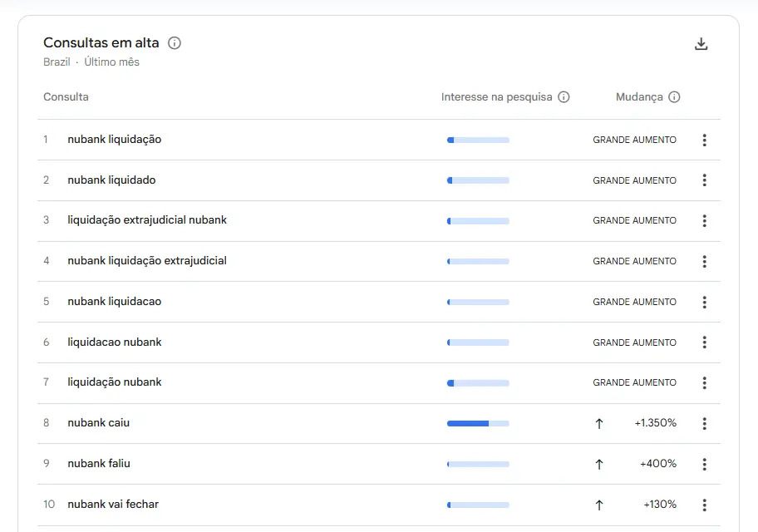Click the Consultas em alta title

click(101, 42)
